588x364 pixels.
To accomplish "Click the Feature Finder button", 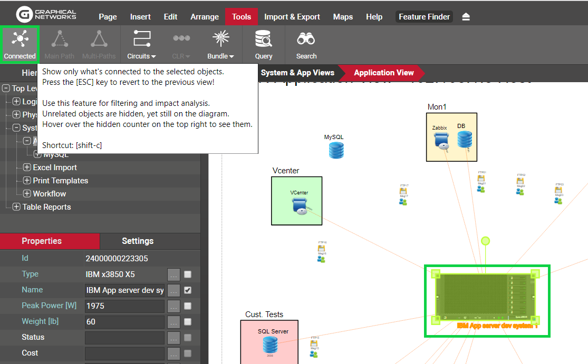I will tap(424, 17).
